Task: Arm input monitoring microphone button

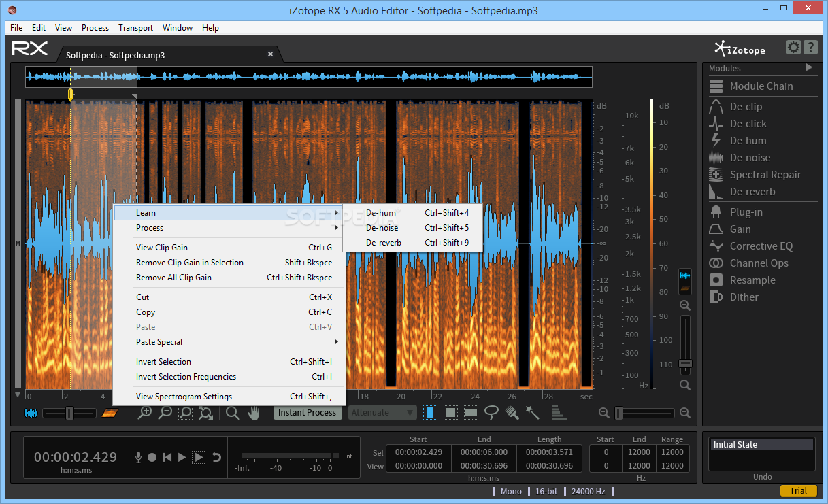Action: click(138, 458)
